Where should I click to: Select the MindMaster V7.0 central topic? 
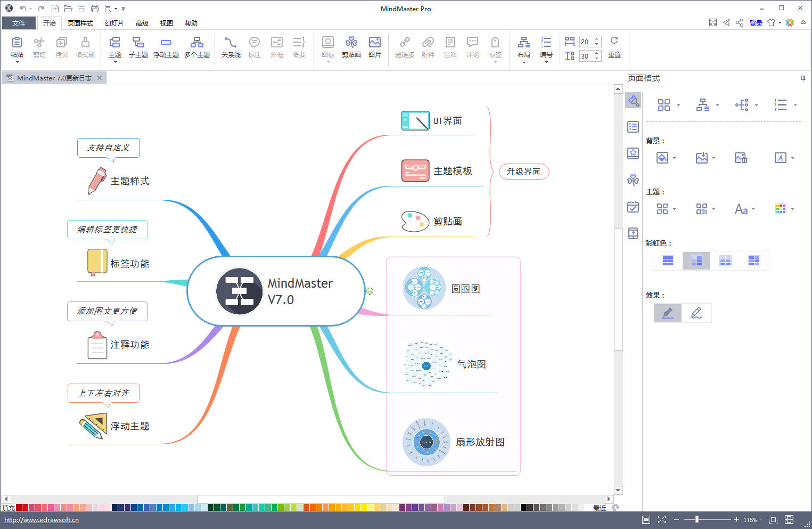276,291
